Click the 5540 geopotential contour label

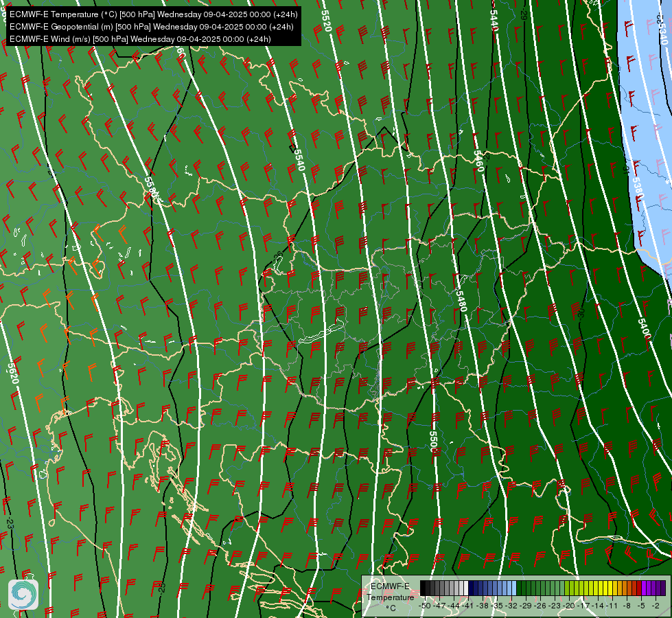pyautogui.click(x=299, y=160)
